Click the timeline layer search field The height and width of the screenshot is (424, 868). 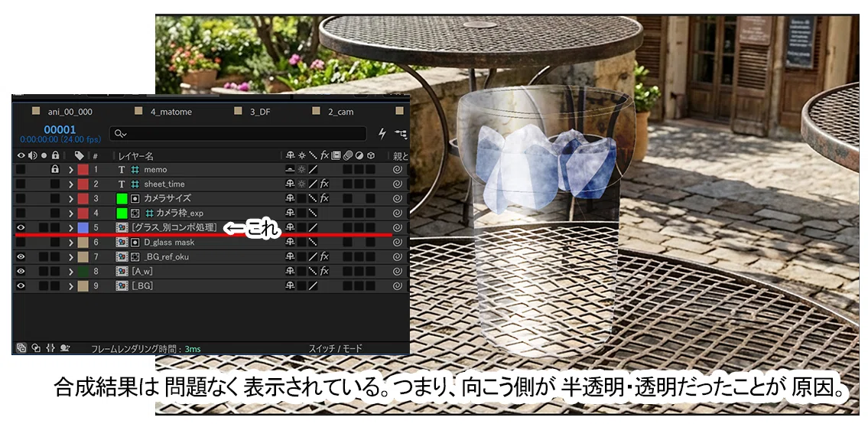click(x=238, y=134)
